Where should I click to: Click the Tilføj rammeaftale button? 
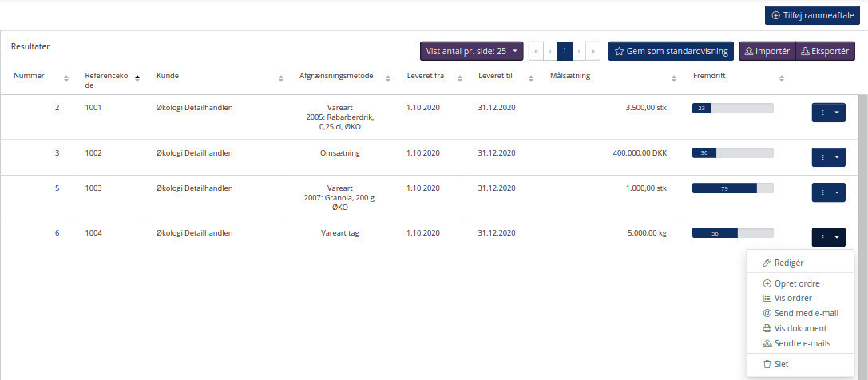coord(812,16)
